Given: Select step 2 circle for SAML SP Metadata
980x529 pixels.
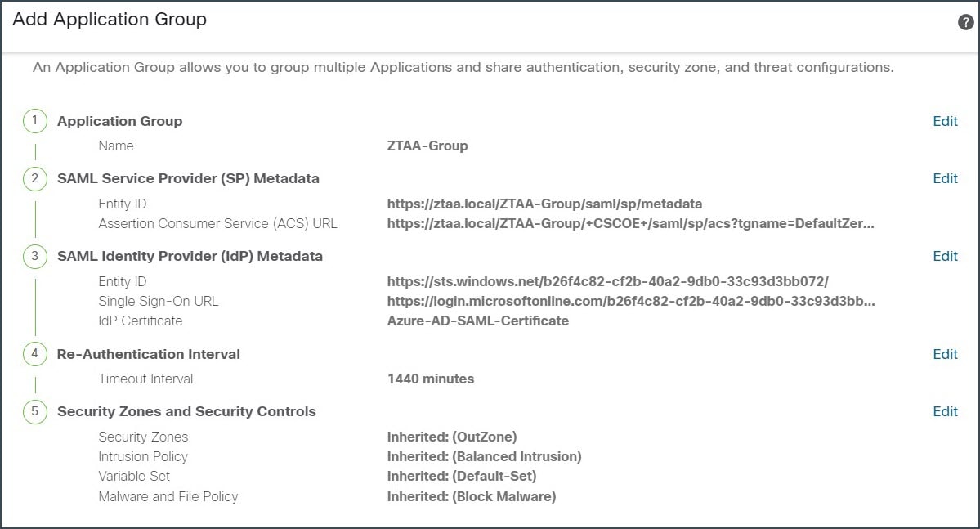Looking at the screenshot, I should [35, 178].
